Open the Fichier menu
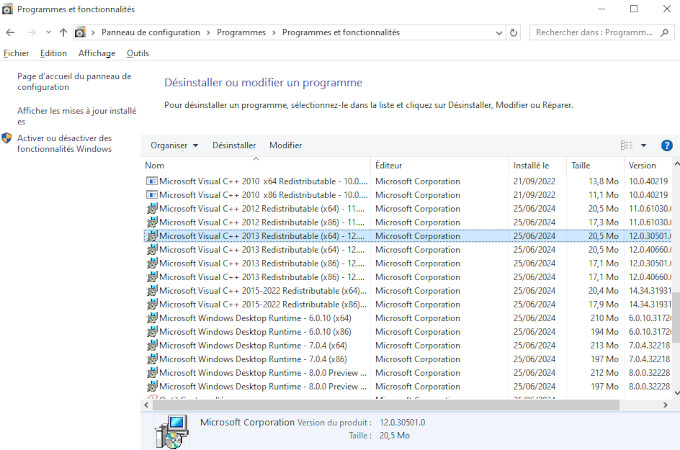Viewport: 680px width, 450px height. (16, 53)
